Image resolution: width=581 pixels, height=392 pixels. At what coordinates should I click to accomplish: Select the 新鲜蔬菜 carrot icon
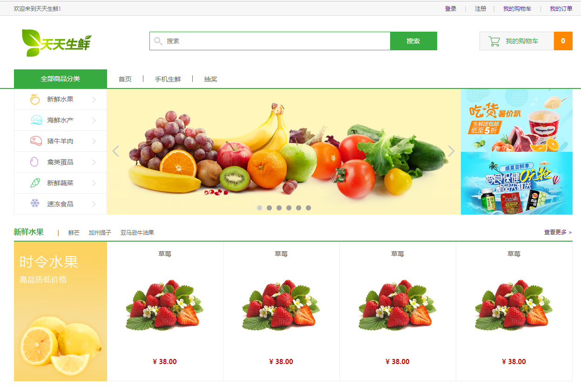(35, 183)
